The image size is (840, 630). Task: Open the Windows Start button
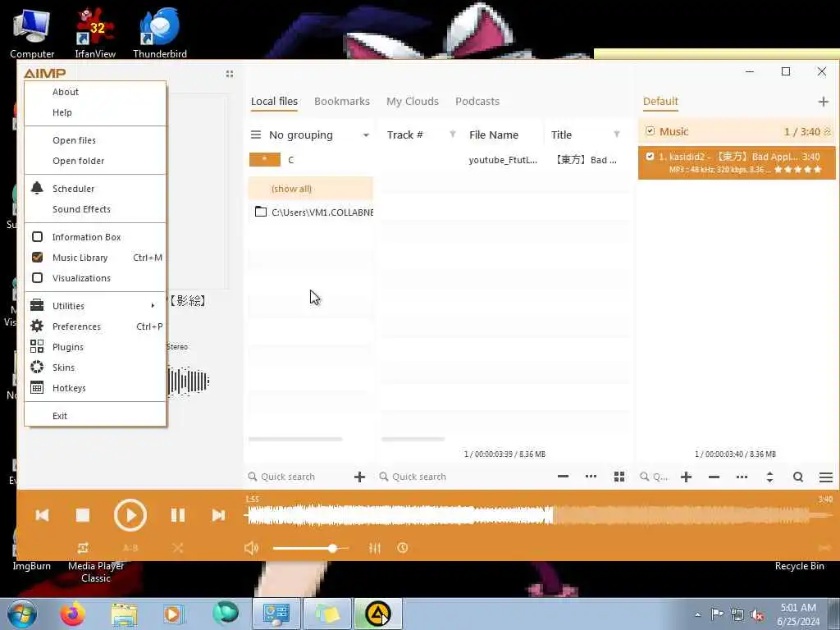click(22, 614)
